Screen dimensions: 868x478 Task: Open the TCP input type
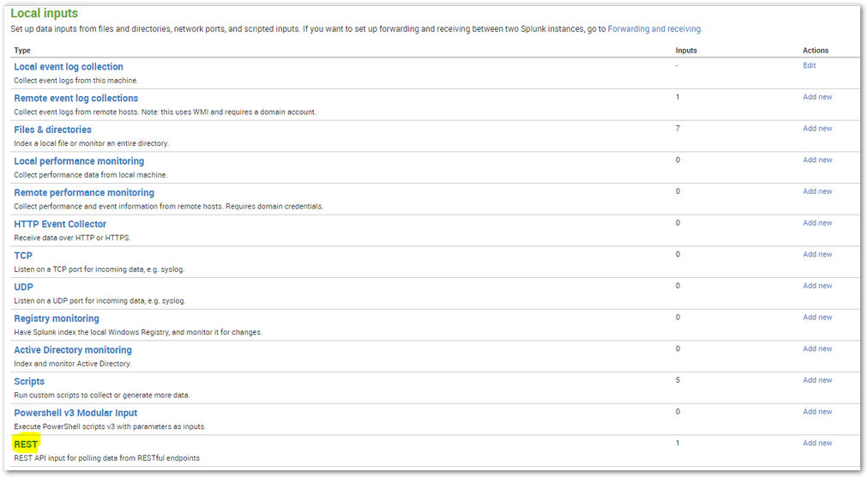coord(23,256)
